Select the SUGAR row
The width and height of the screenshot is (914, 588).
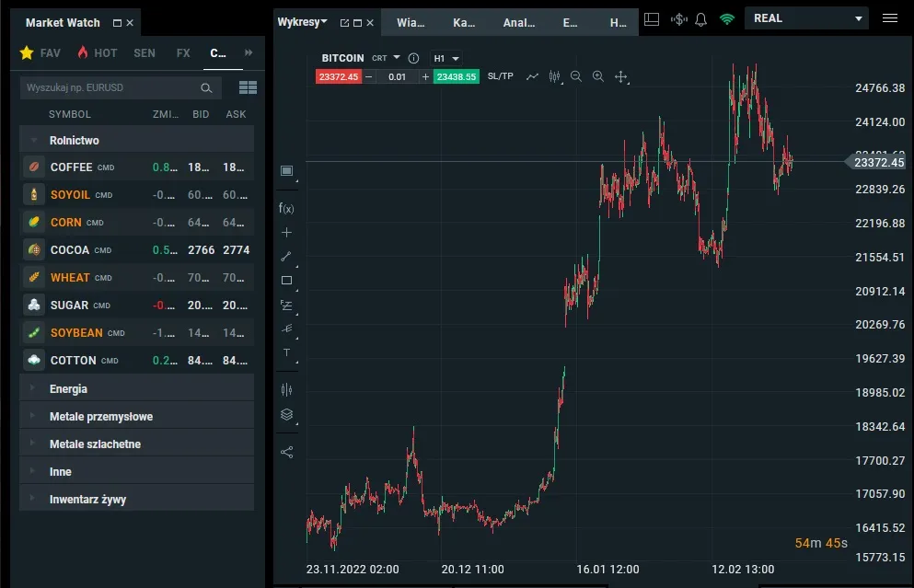pos(137,306)
